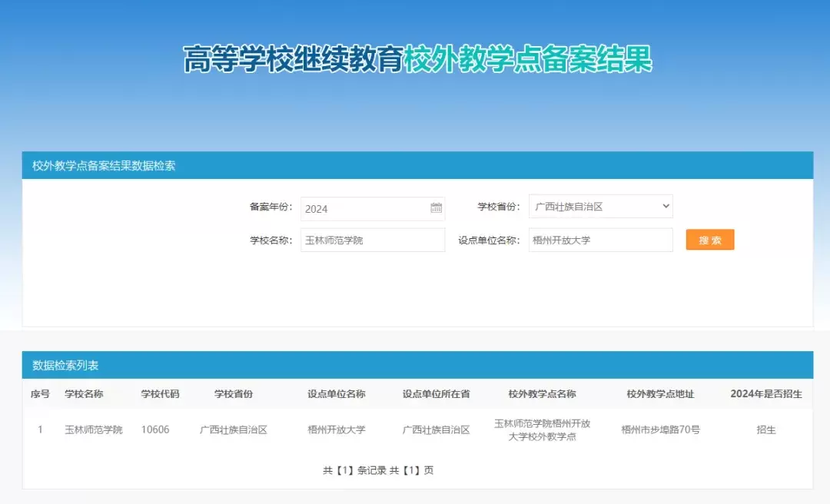Viewport: 830px width, 504px height.
Task: Expand the 广西壮族自治区 selection list
Action: [600, 206]
